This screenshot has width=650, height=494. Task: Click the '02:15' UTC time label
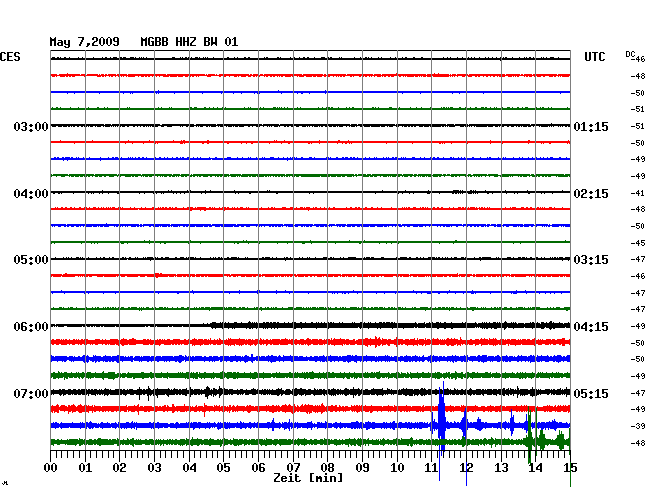click(x=591, y=194)
